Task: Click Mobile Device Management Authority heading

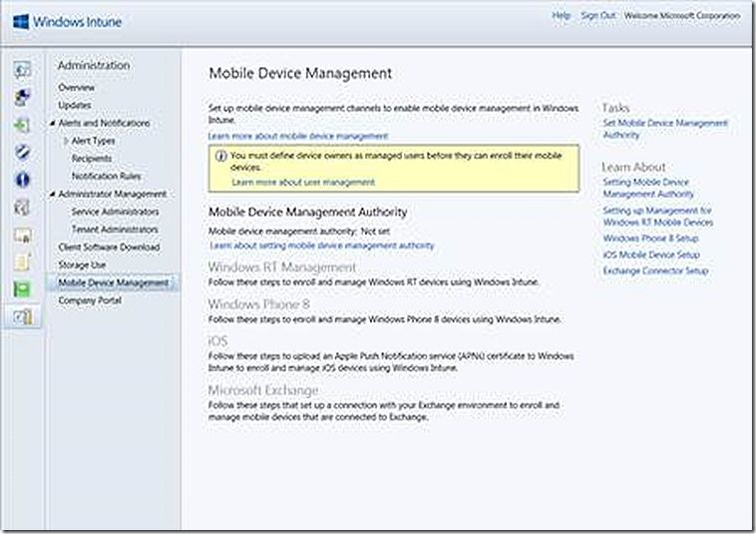Action: (x=307, y=212)
